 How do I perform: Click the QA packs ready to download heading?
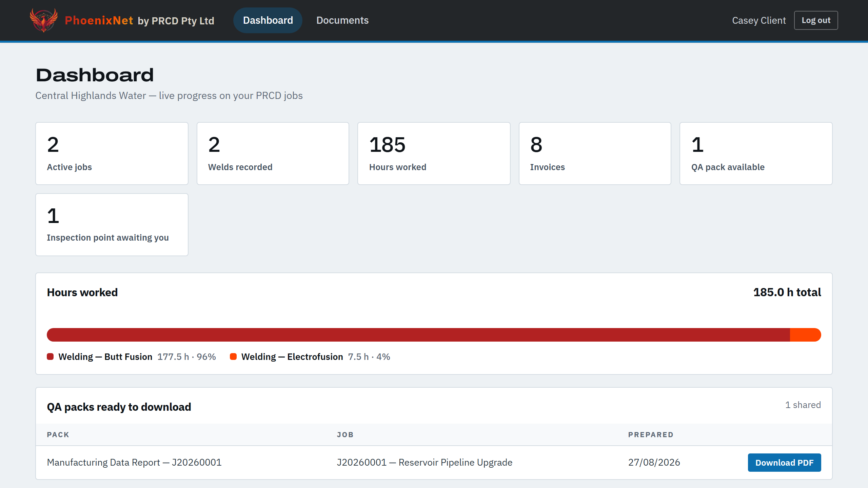pos(119,407)
